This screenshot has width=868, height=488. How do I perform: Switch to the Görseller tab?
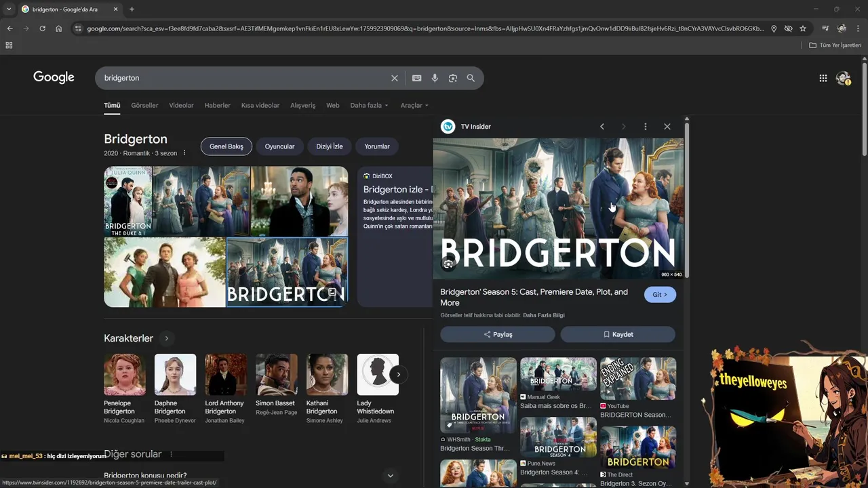point(144,105)
